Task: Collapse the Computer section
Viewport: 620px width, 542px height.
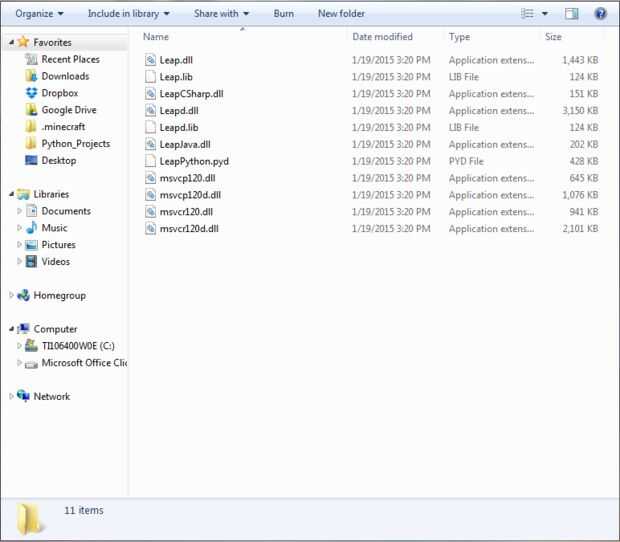Action: point(11,329)
